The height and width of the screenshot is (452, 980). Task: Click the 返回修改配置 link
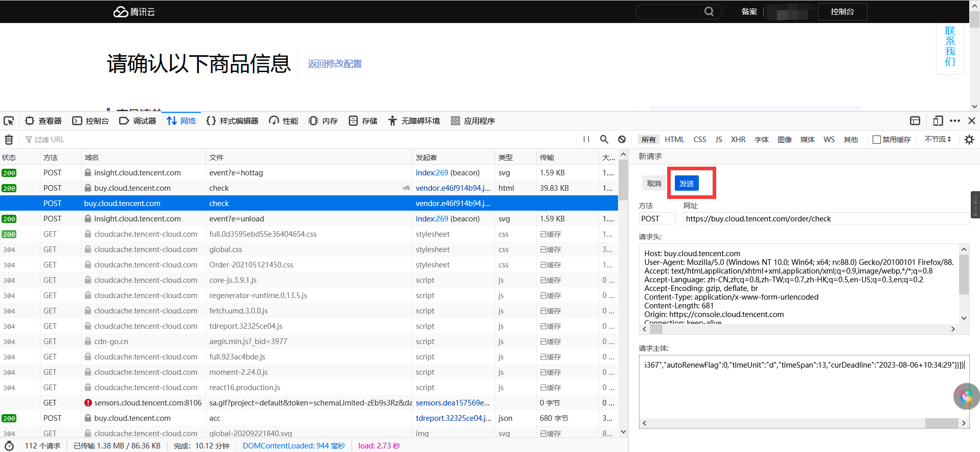(x=335, y=64)
